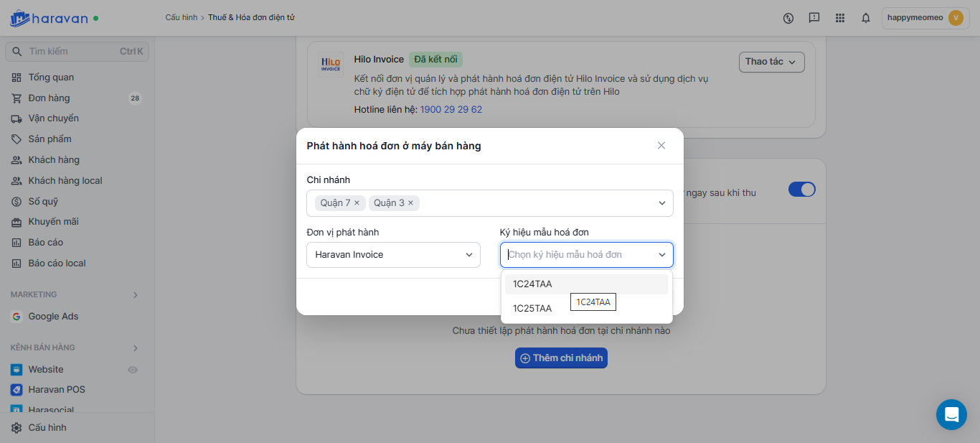
Task: Select 1C25TAA invoice template option
Action: point(532,309)
